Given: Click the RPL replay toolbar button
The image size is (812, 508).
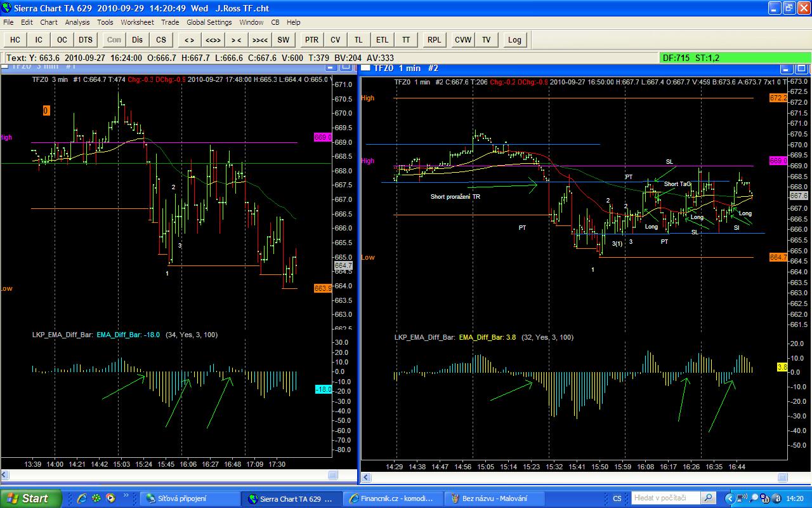Looking at the screenshot, I should (434, 40).
